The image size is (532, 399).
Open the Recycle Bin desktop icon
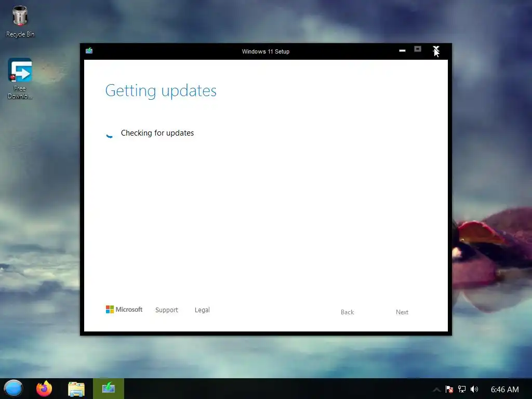(20, 22)
